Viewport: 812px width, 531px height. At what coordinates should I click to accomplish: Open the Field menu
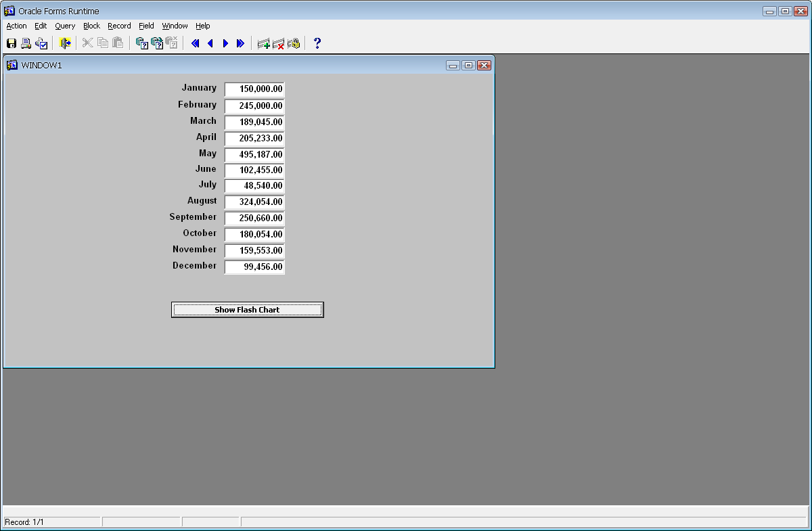pyautogui.click(x=146, y=26)
